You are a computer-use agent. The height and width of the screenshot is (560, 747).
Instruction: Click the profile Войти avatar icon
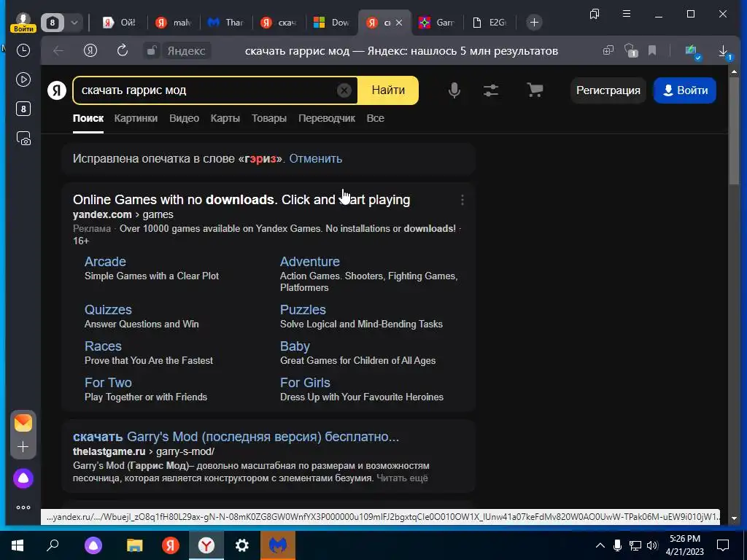[x=23, y=22]
